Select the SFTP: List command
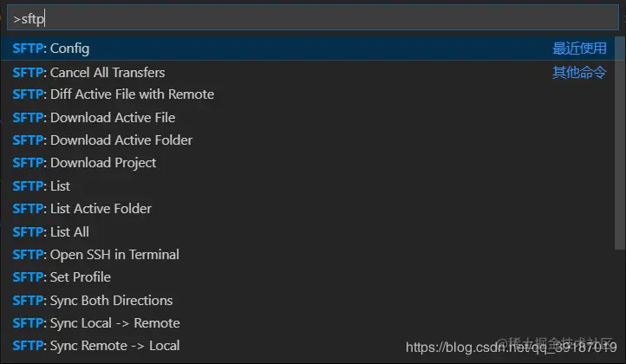The height and width of the screenshot is (364, 626). (x=42, y=185)
